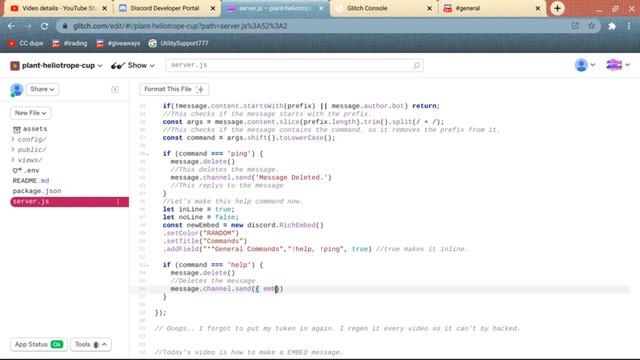The width and height of the screenshot is (640, 360).
Task: Open the Glitch fish logo menu
Action: click(x=618, y=65)
